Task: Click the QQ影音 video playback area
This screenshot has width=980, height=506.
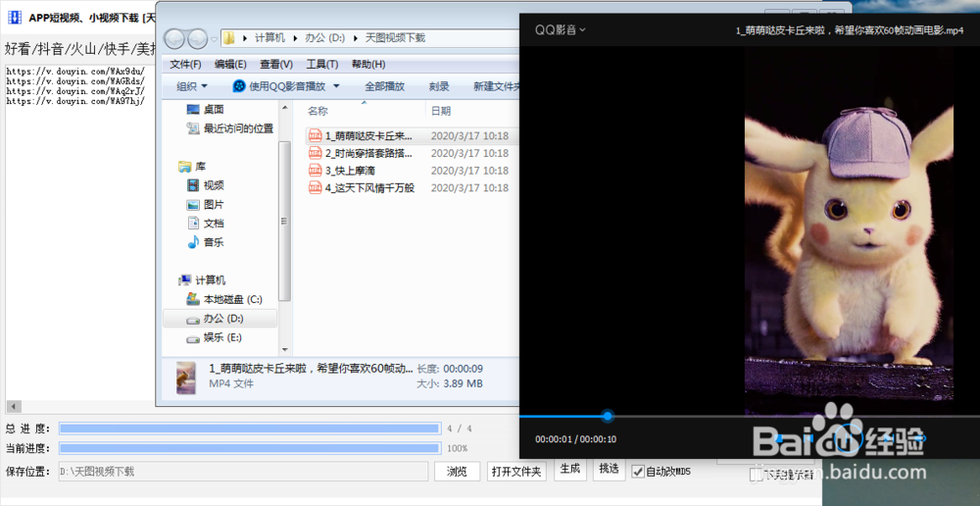Action: tap(749, 230)
